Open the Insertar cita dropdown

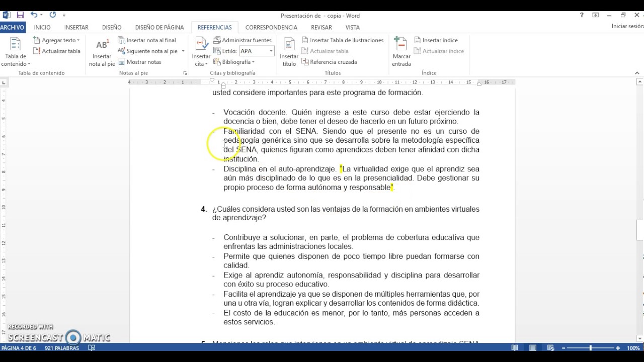[201, 52]
